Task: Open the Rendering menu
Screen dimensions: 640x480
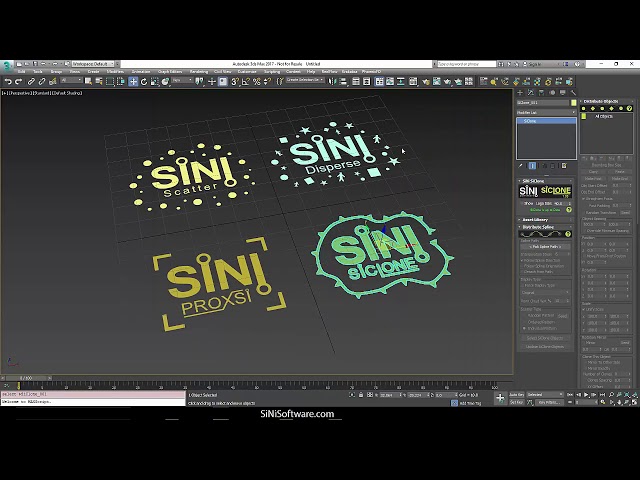Action: pos(199,72)
